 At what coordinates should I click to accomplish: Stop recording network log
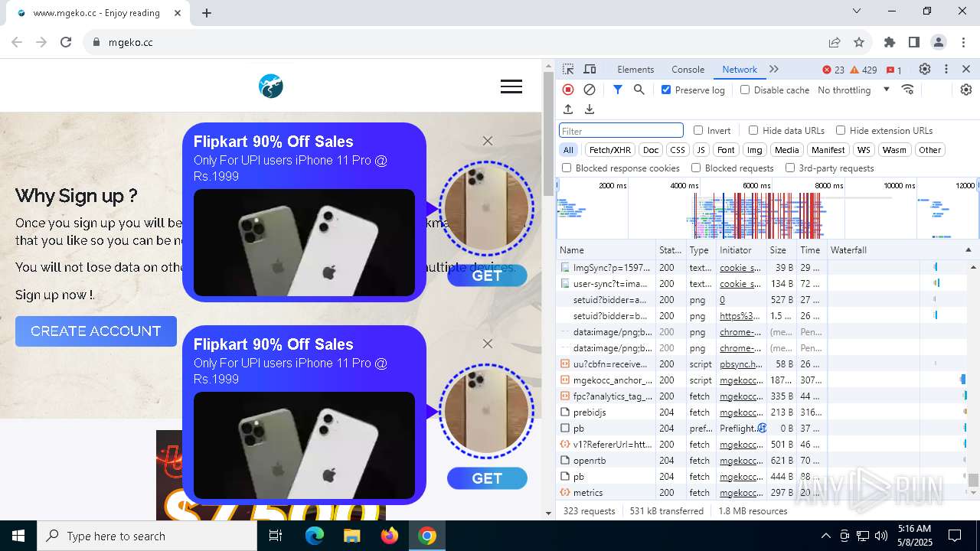click(568, 90)
